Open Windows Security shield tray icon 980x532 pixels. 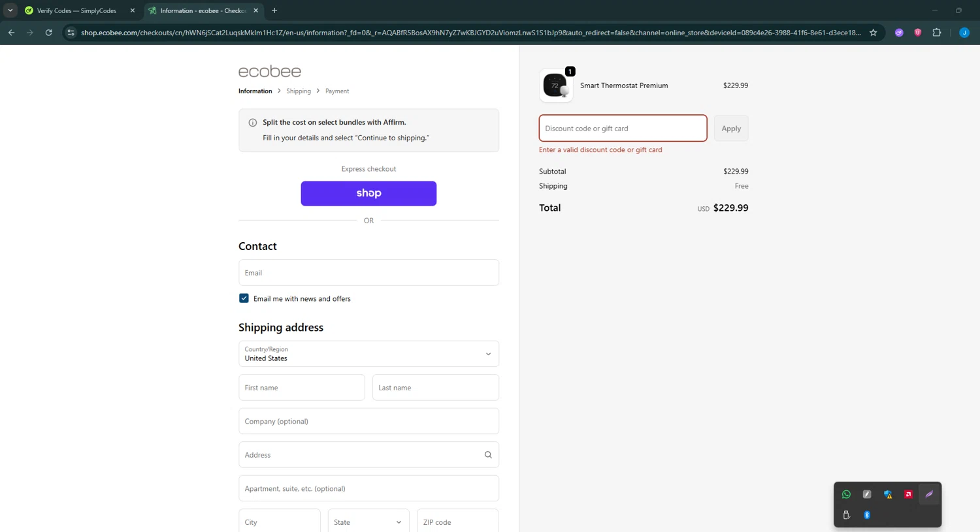click(888, 494)
